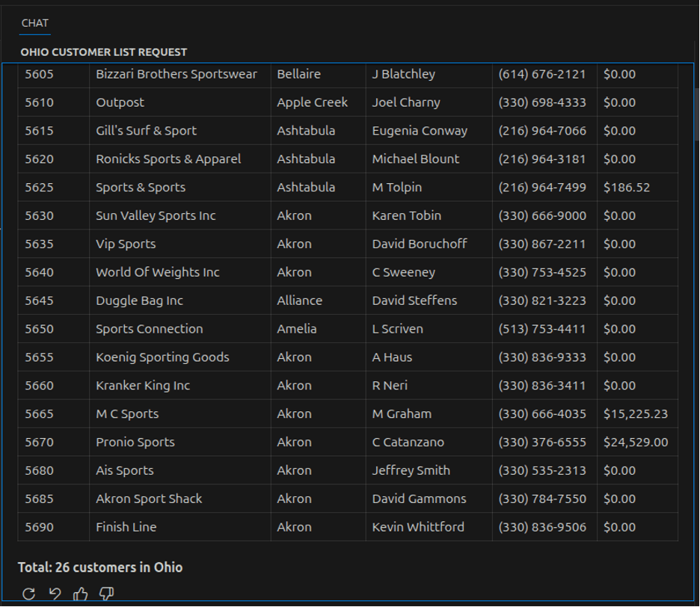Click Sun Valley Sports Inc name

(x=156, y=216)
